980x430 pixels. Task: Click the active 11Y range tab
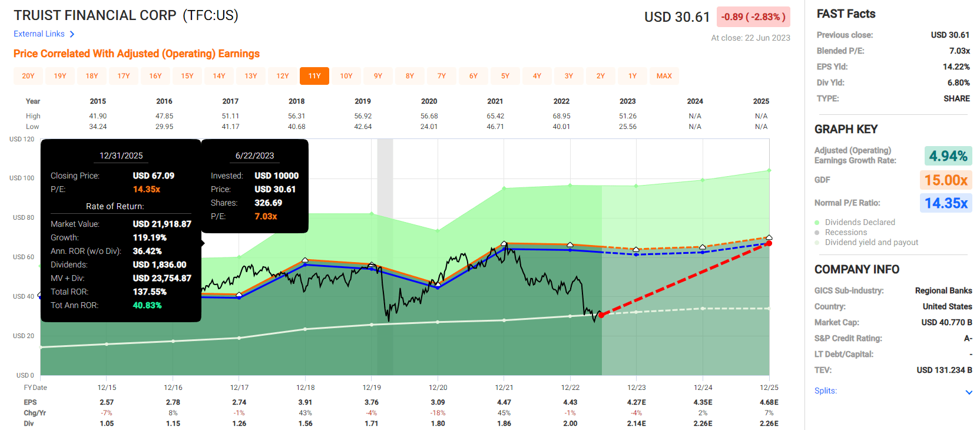[x=314, y=76]
